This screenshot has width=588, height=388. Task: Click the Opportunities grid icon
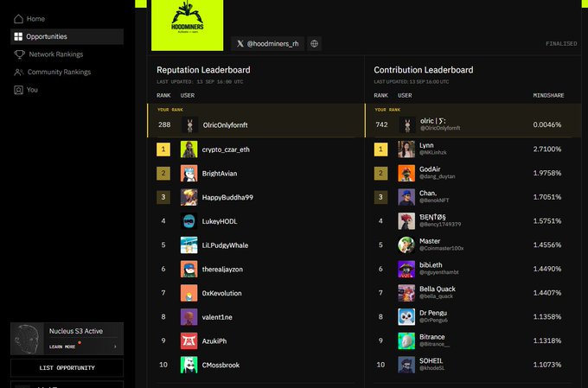pos(18,36)
